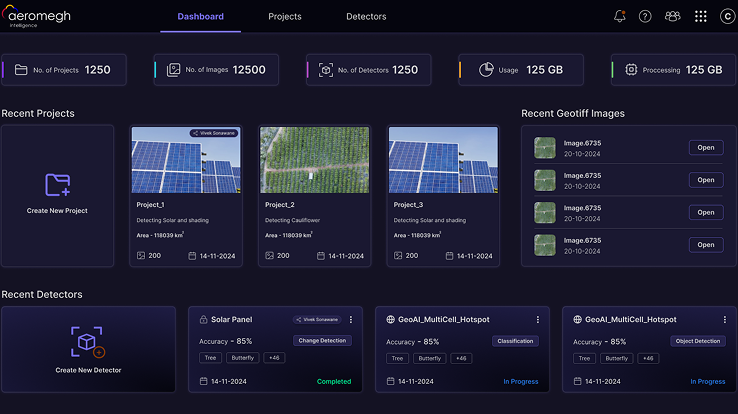Click the Vivek Sonawane share tag on Project_1
The height and width of the screenshot is (414, 738).
[x=214, y=133]
